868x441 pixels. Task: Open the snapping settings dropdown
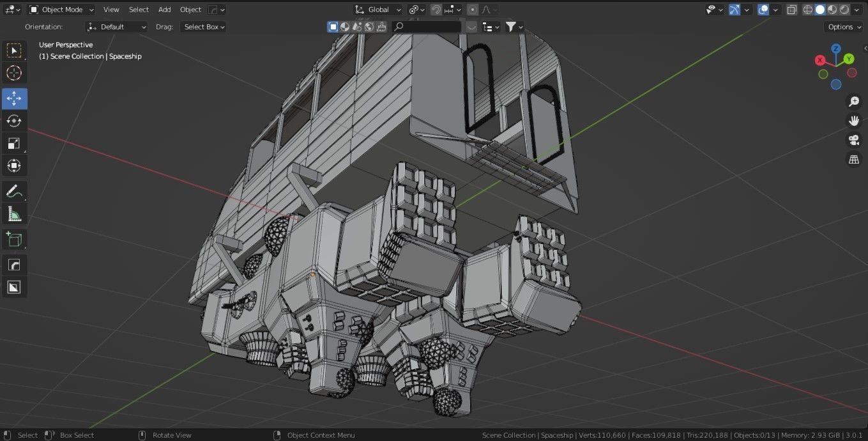pos(453,10)
